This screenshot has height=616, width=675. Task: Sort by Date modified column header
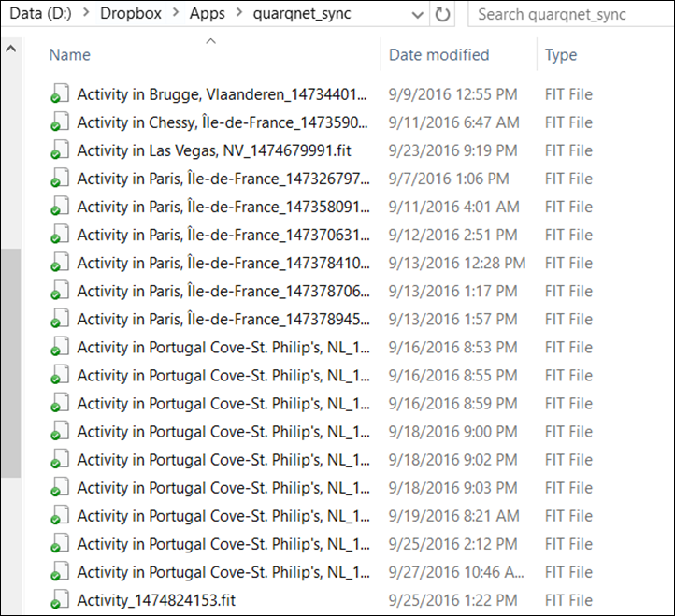[x=438, y=55]
